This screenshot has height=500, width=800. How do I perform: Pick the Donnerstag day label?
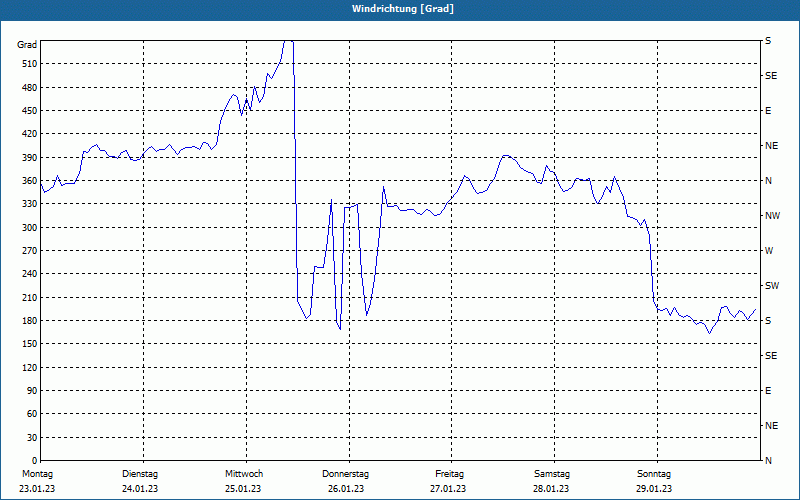point(345,474)
